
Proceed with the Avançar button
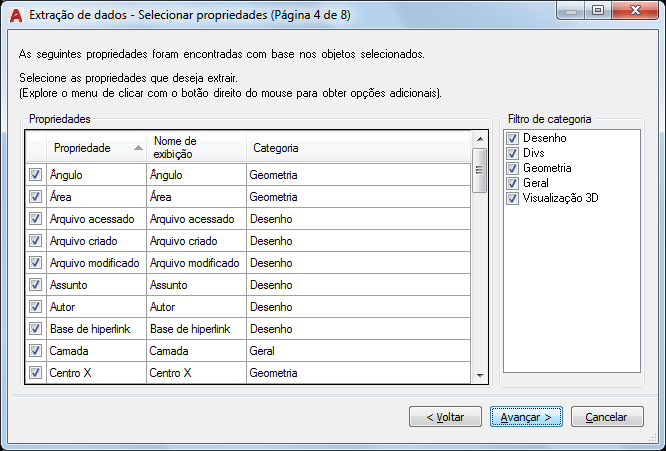pos(526,417)
